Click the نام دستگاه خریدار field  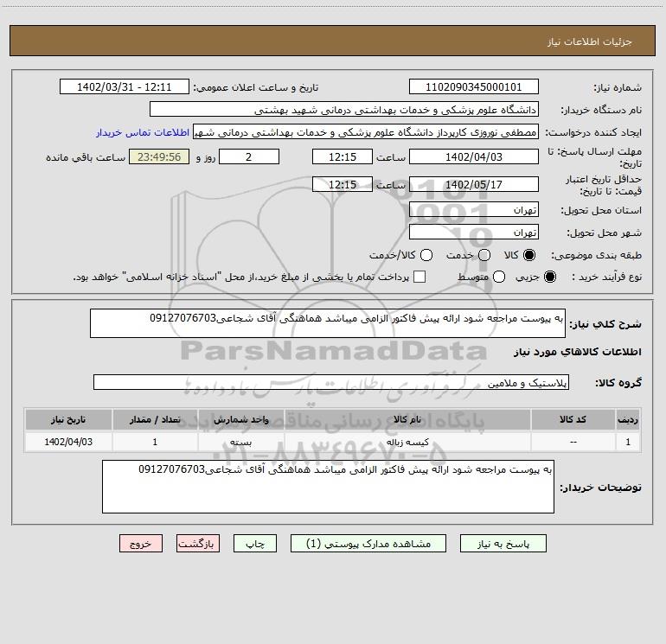344,109
